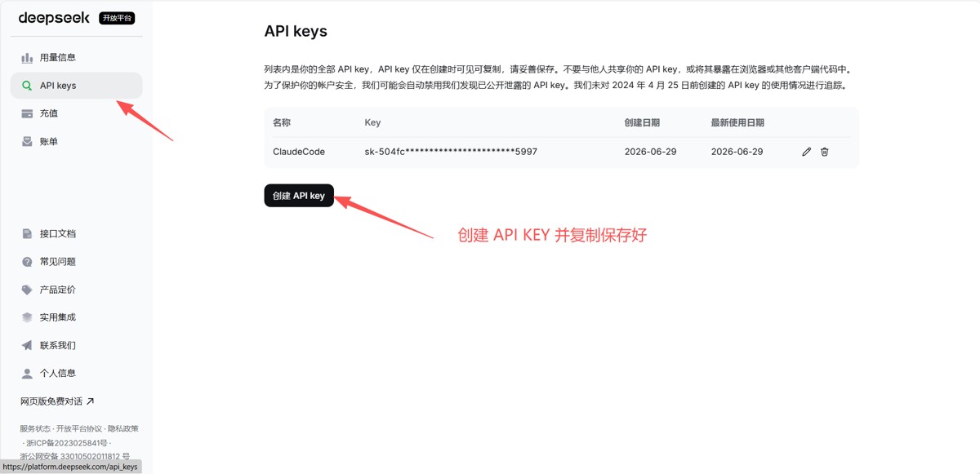Click the layers icon beside 实用集成
980x474 pixels.
[27, 317]
